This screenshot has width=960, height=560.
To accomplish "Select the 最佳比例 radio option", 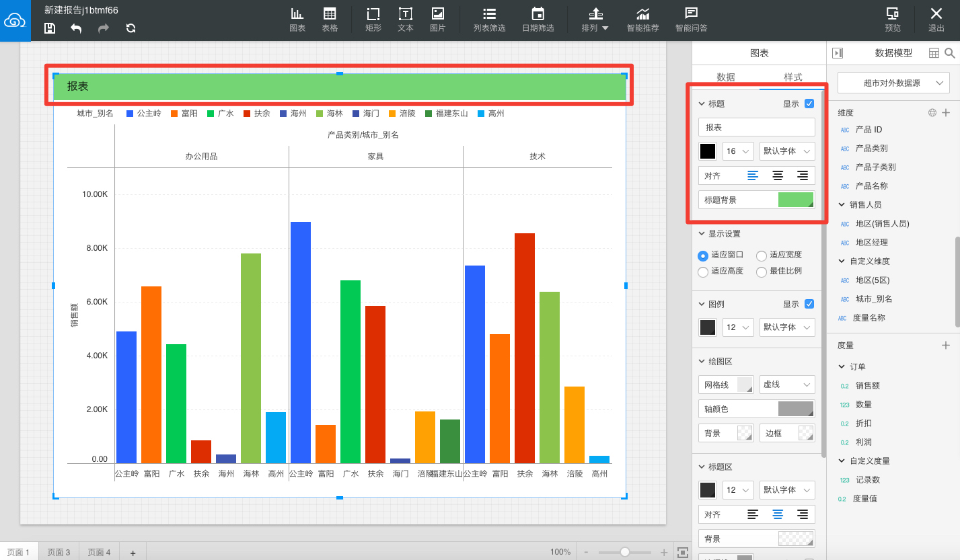I will point(762,272).
